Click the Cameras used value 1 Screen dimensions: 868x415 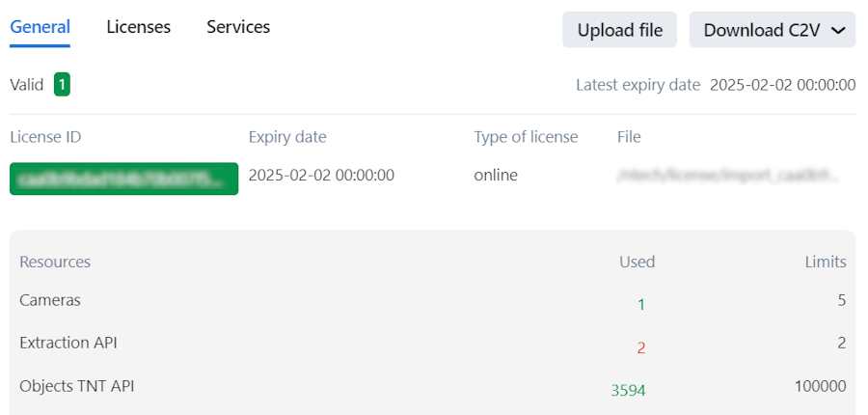(x=640, y=304)
